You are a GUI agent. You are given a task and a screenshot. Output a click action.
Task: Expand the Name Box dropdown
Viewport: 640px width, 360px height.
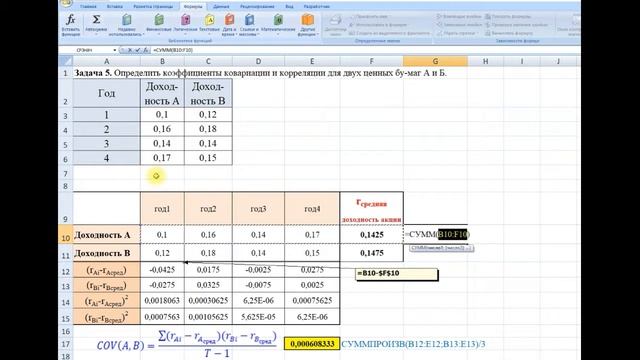click(115, 50)
